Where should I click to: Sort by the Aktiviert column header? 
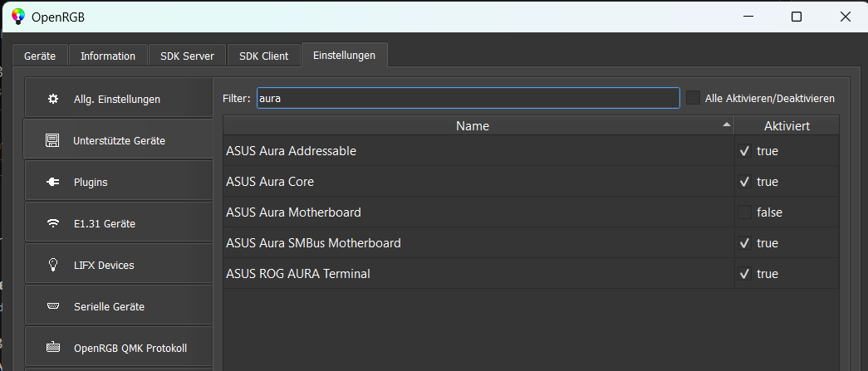click(786, 126)
